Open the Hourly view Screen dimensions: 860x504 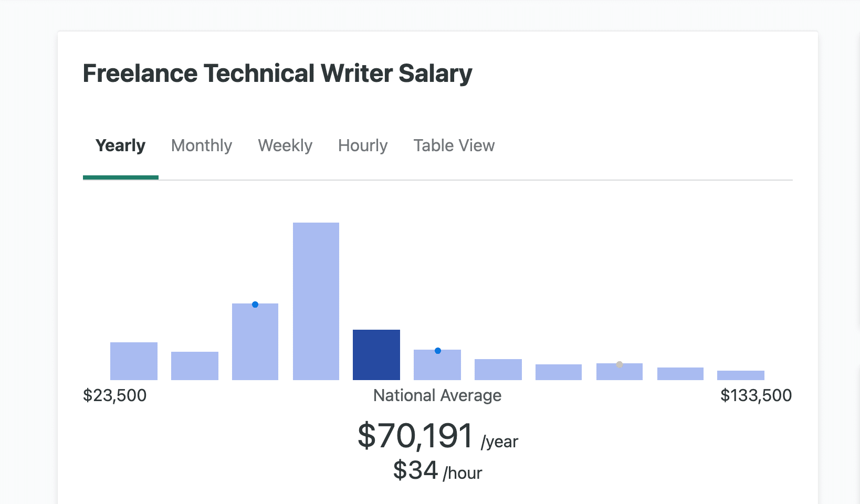click(362, 145)
